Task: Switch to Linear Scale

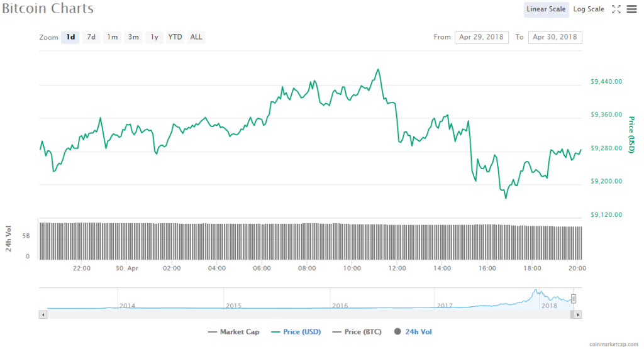Action: [547, 9]
